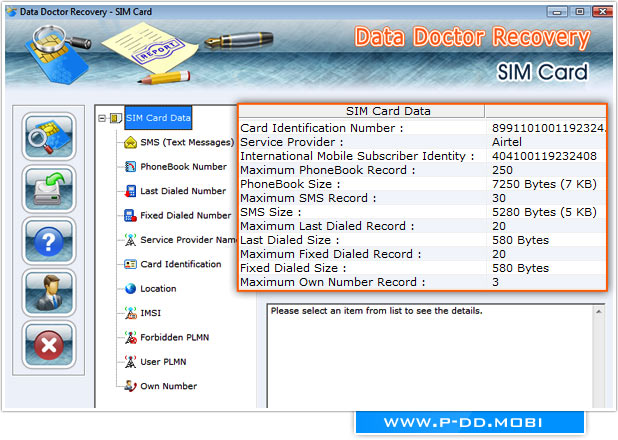Click the red X exit icon
This screenshot has width=618, height=440.
48,346
